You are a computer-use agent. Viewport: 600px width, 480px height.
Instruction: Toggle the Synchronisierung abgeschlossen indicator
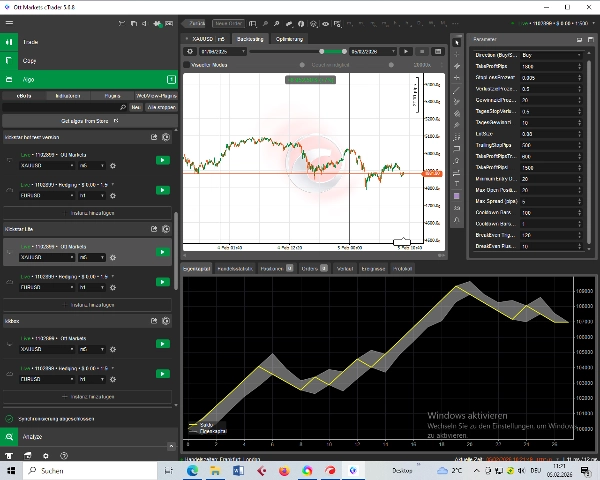coord(9,419)
